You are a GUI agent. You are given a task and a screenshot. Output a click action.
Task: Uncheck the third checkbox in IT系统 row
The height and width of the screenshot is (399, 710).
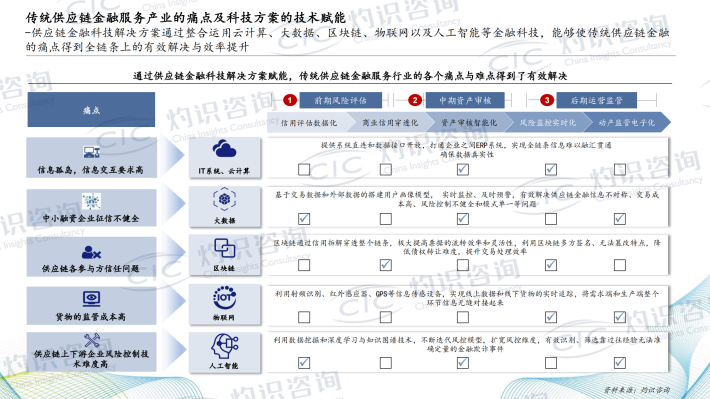[462, 169]
